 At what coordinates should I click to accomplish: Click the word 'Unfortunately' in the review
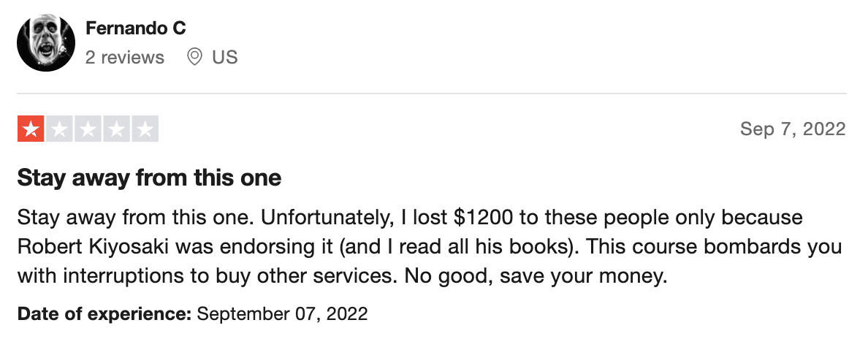[x=325, y=217]
